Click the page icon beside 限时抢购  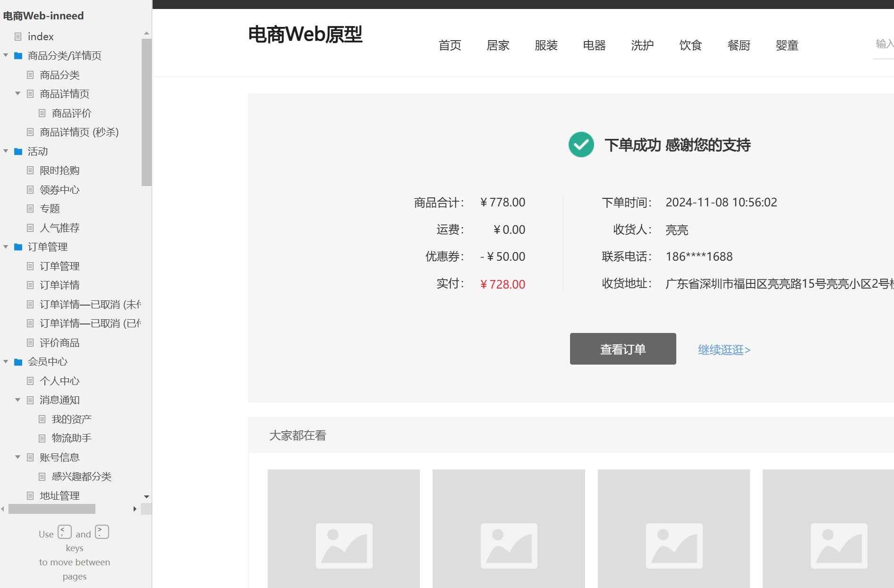[30, 170]
